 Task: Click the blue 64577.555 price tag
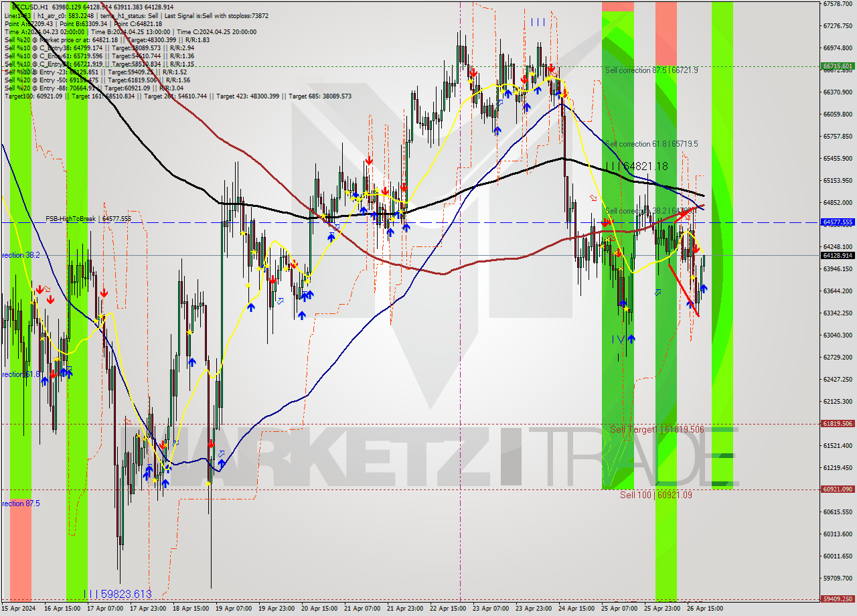[838, 222]
